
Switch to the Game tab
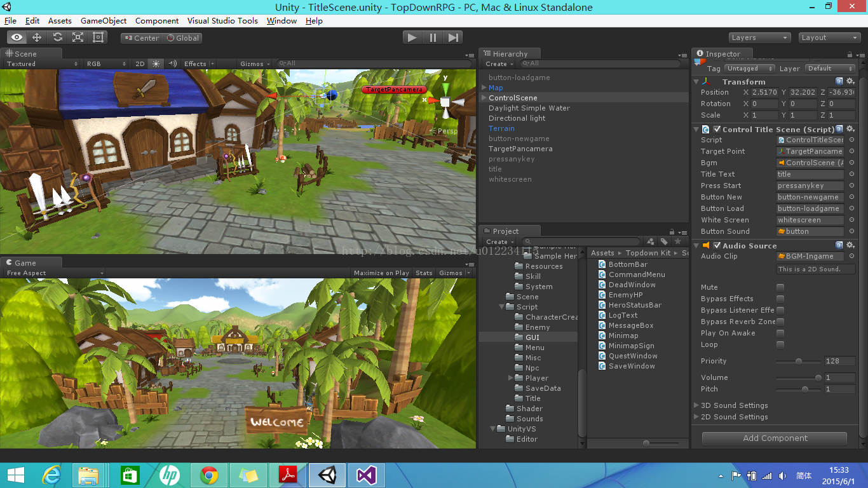[x=25, y=262]
